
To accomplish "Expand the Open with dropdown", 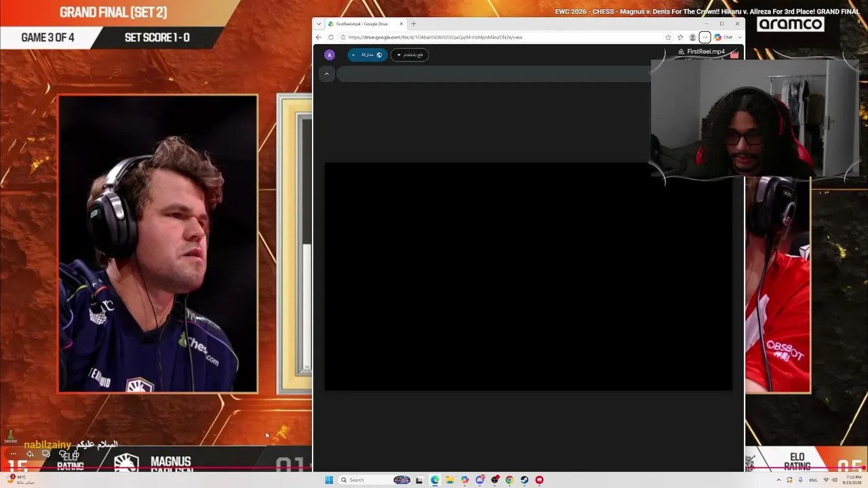I will [x=410, y=55].
